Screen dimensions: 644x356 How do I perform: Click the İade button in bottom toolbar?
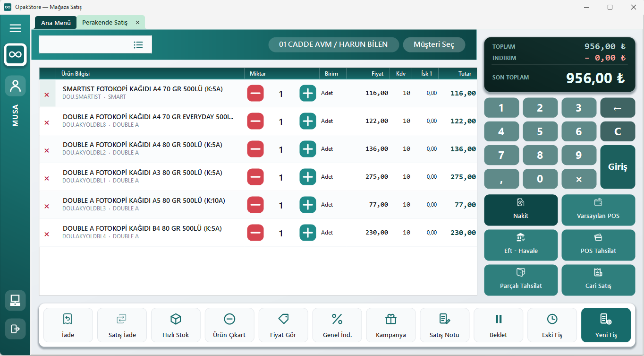tap(68, 325)
